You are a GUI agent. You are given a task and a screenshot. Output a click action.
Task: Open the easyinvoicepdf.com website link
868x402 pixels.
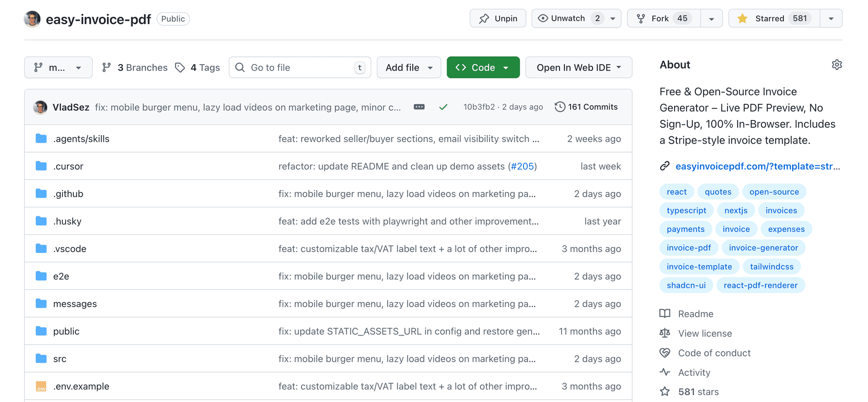(x=758, y=166)
